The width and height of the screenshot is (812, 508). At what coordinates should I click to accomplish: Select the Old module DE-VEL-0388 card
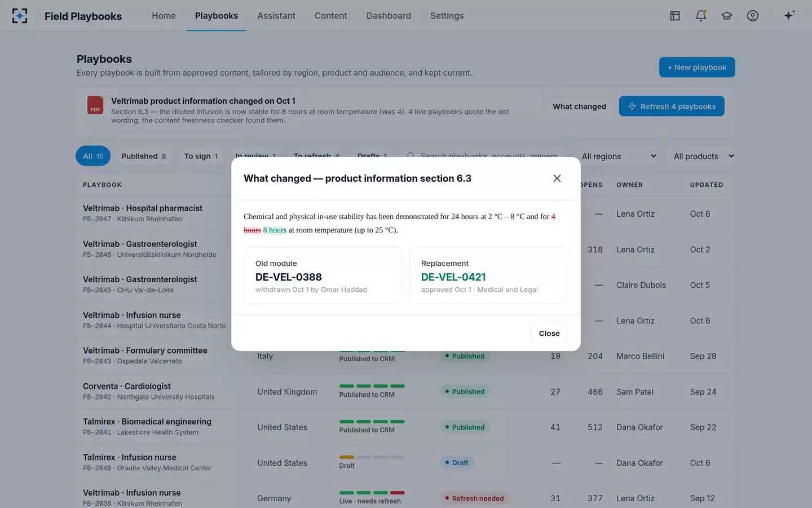click(323, 275)
